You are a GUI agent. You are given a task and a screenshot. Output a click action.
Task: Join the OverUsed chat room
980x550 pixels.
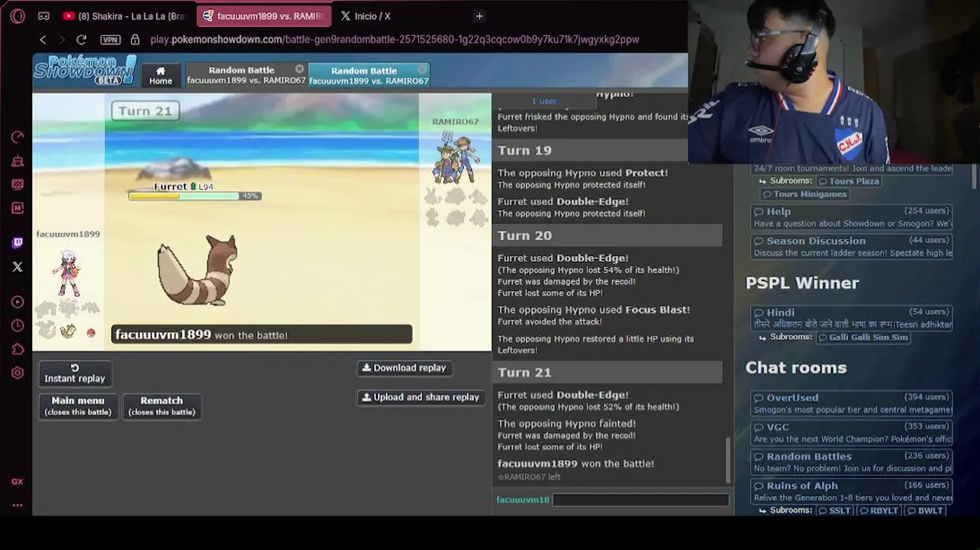(x=852, y=403)
